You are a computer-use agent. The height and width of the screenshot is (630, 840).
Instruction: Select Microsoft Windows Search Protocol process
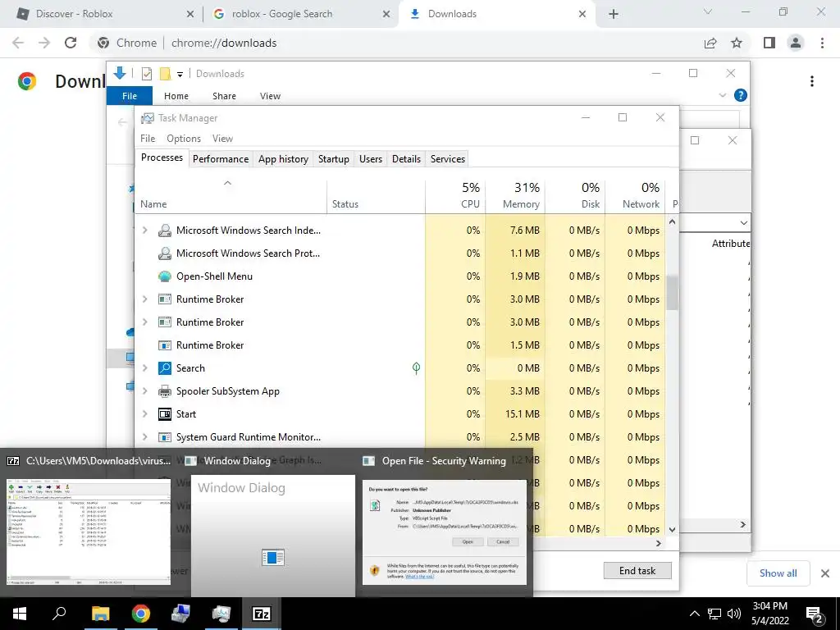[x=399, y=253]
